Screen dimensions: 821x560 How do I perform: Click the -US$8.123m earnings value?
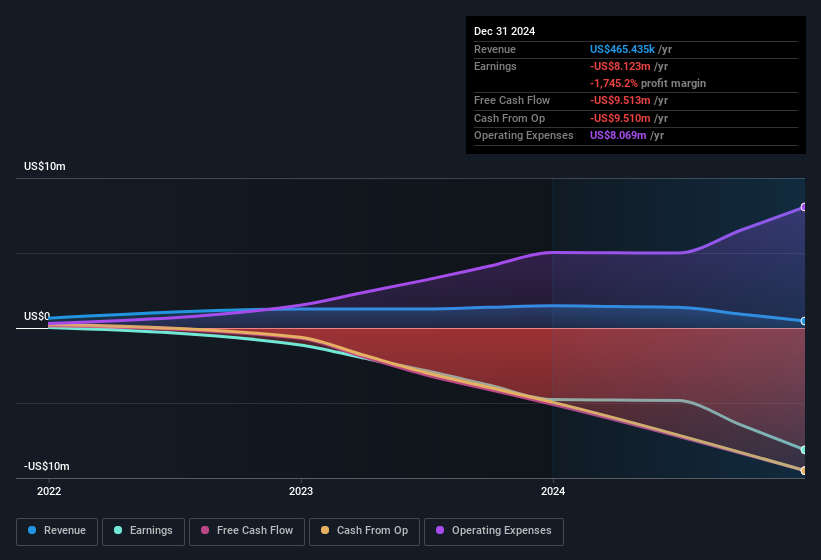620,66
